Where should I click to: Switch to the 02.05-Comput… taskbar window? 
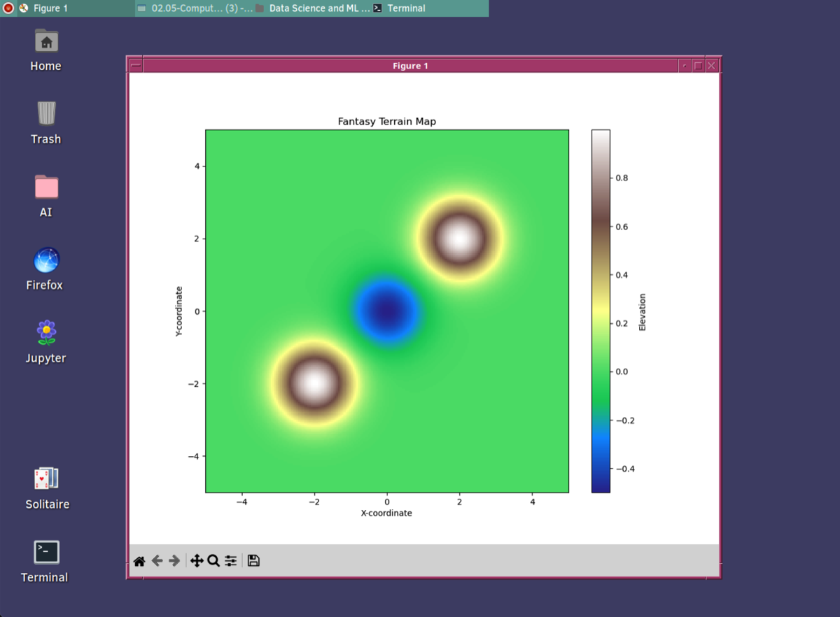coord(195,8)
